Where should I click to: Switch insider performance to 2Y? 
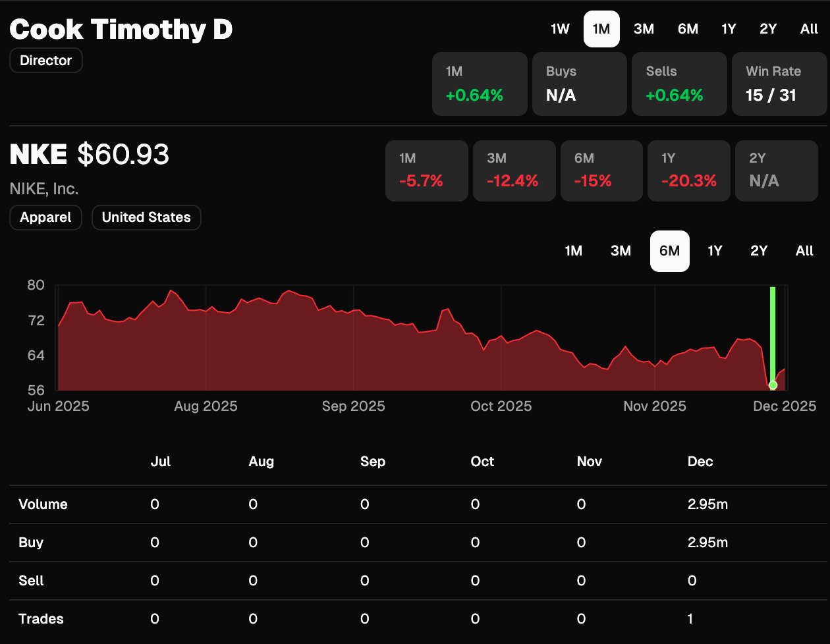[x=768, y=29]
